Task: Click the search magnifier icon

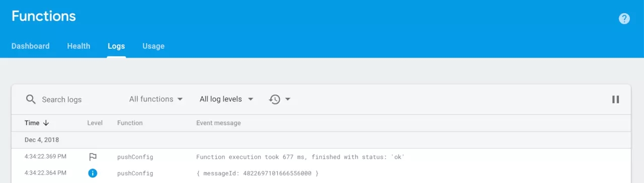Action: pos(31,99)
